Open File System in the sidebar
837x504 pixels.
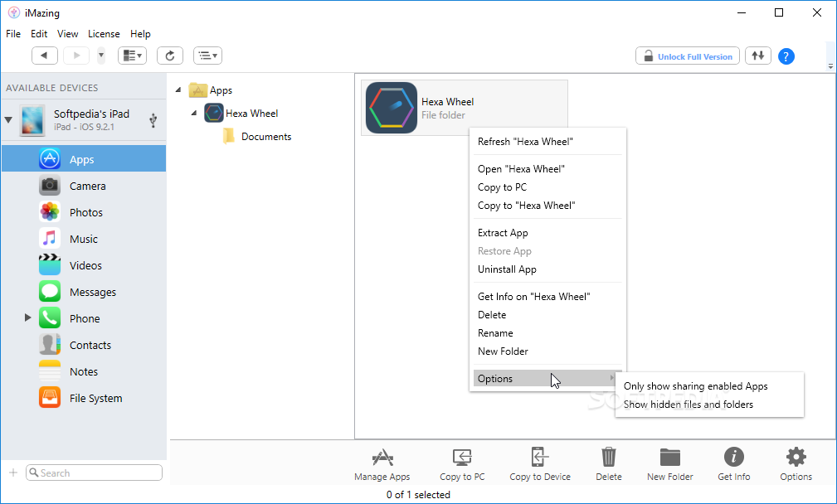point(84,398)
